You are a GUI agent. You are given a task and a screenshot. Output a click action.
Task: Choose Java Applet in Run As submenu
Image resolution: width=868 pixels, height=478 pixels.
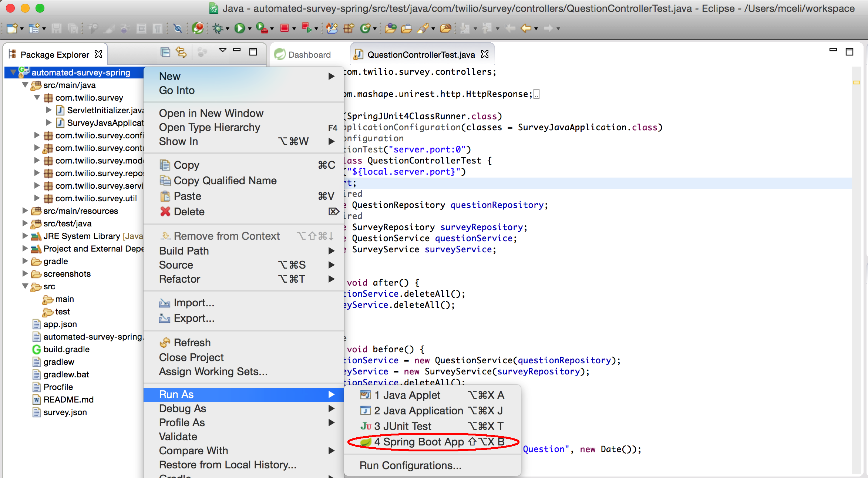pos(433,395)
